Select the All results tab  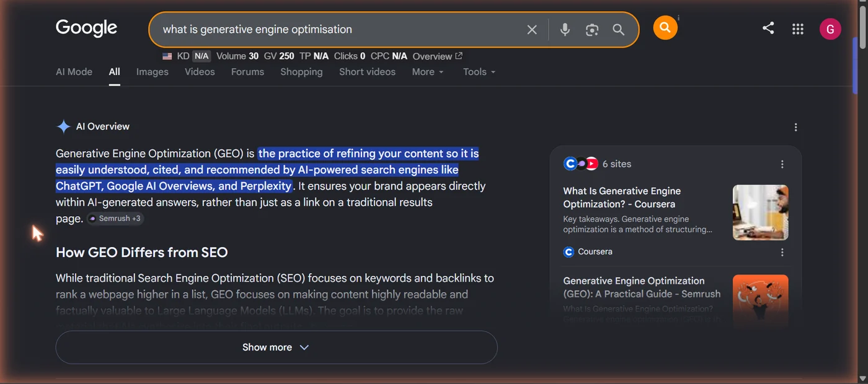point(115,72)
